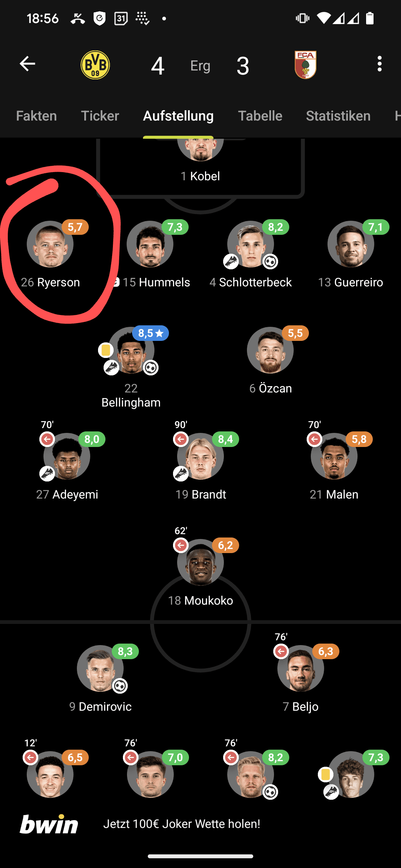Tap Adeyemi's assist boot icon

click(x=47, y=474)
